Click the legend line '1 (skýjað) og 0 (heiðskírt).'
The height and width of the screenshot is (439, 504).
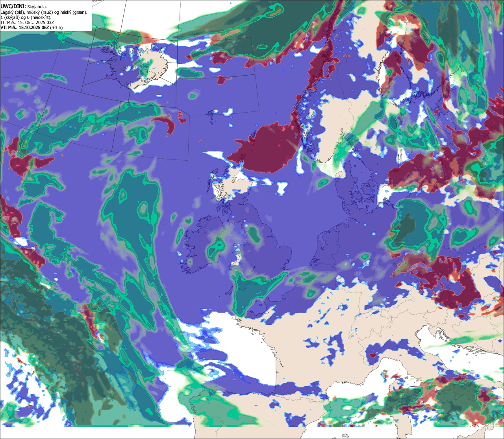pyautogui.click(x=26, y=17)
